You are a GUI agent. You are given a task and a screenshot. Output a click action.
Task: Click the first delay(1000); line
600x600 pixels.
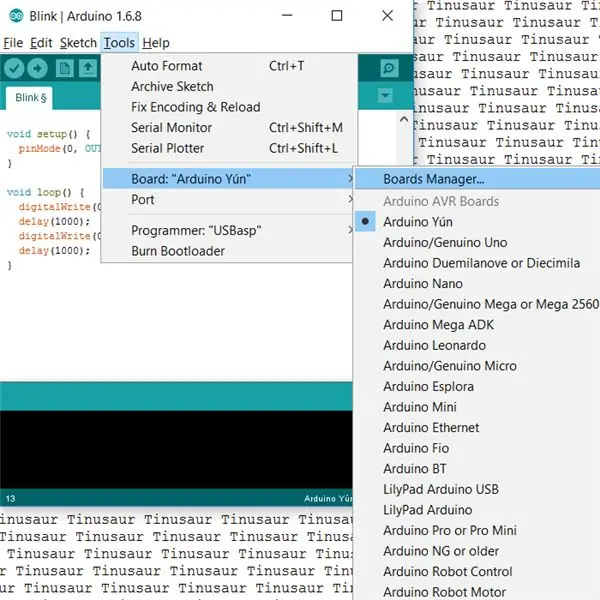tap(54, 222)
